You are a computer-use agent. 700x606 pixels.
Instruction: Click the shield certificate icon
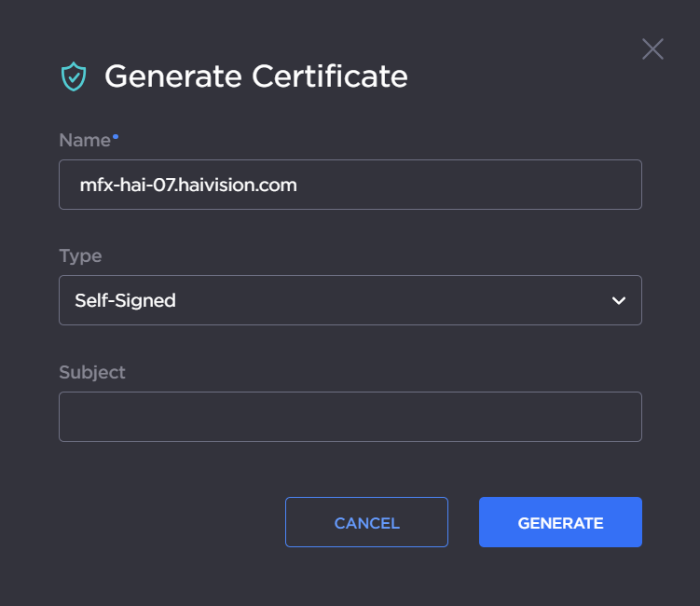click(73, 76)
